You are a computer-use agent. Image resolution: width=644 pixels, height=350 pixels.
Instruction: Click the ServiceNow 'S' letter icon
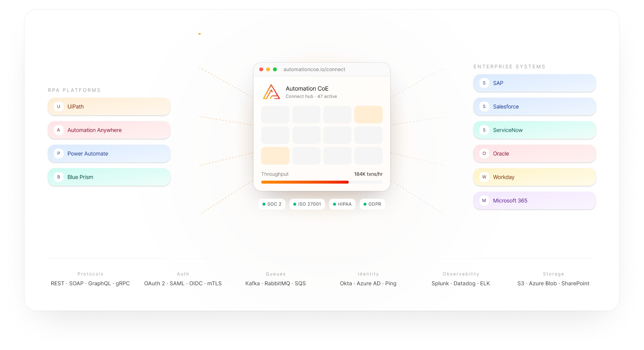point(484,130)
